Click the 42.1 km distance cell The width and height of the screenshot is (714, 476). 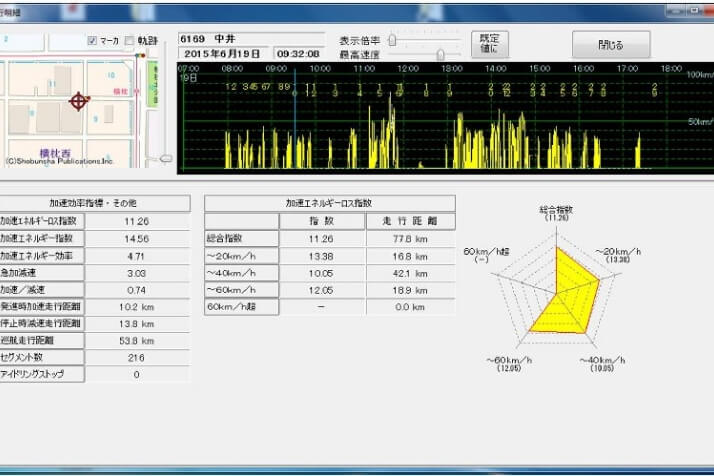pos(410,273)
